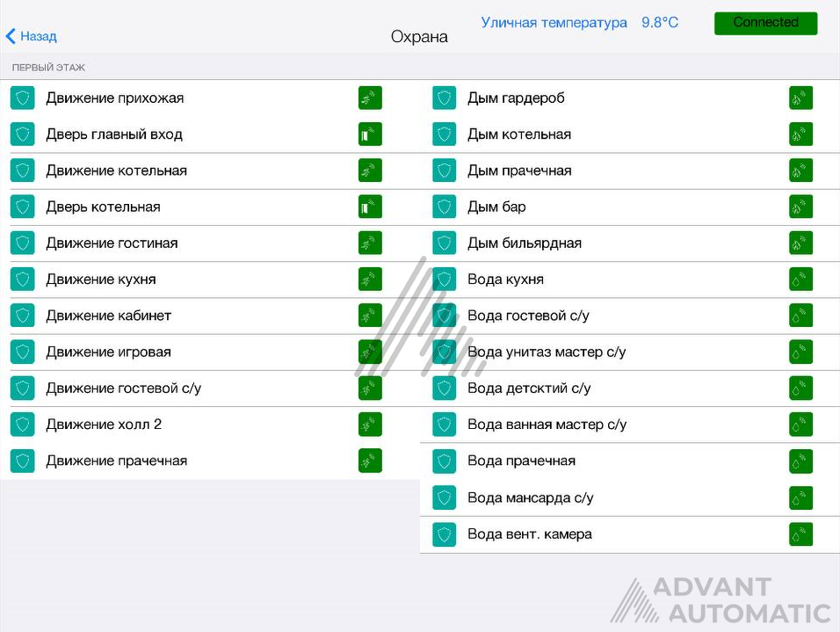Tap the door sensor icon for Дверь котельная
The width and height of the screenshot is (840, 632).
370,207
